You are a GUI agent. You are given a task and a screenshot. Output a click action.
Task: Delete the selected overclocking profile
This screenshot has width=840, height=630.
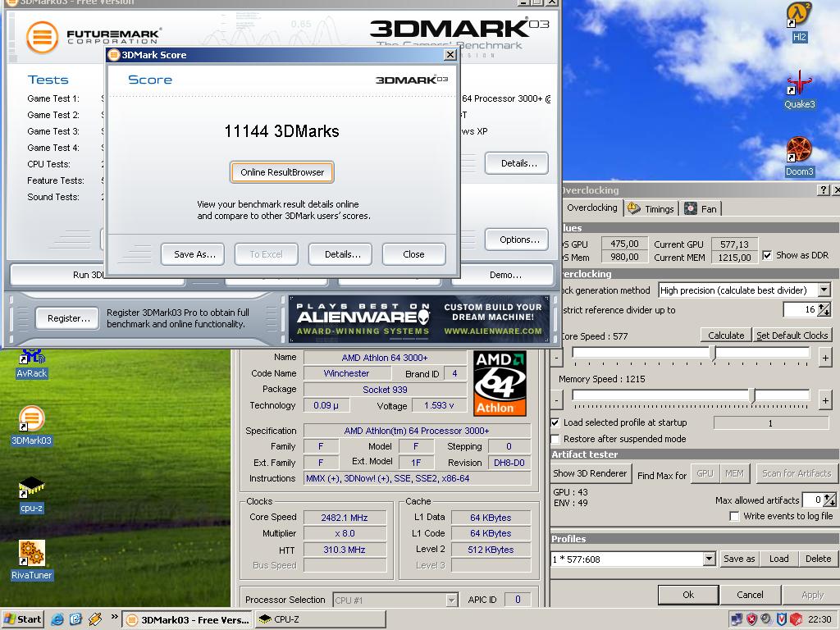pos(818,559)
